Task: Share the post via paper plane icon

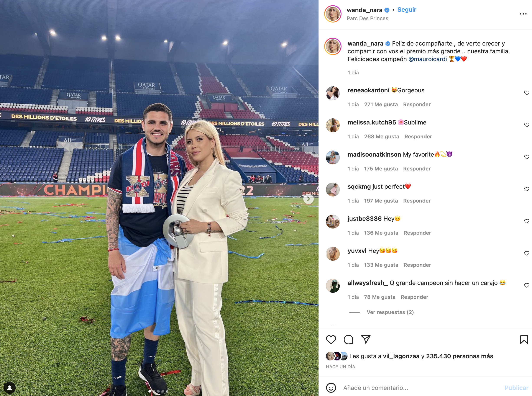Action: pyautogui.click(x=366, y=339)
